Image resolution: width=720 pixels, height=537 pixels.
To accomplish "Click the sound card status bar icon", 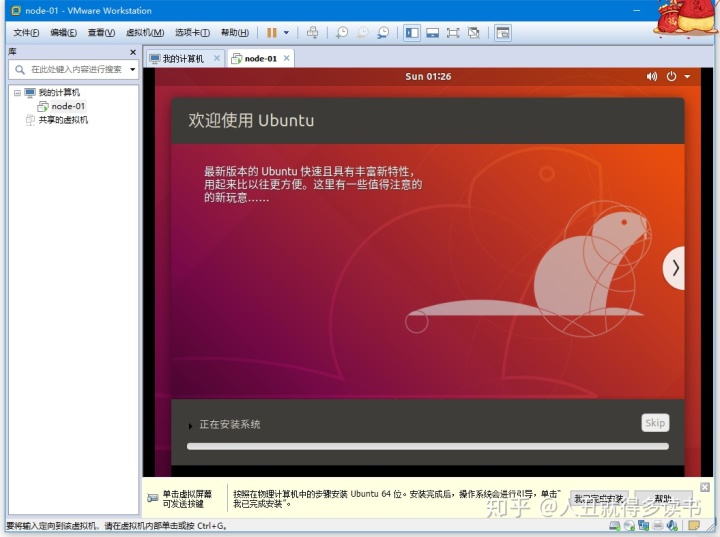I will click(x=672, y=525).
